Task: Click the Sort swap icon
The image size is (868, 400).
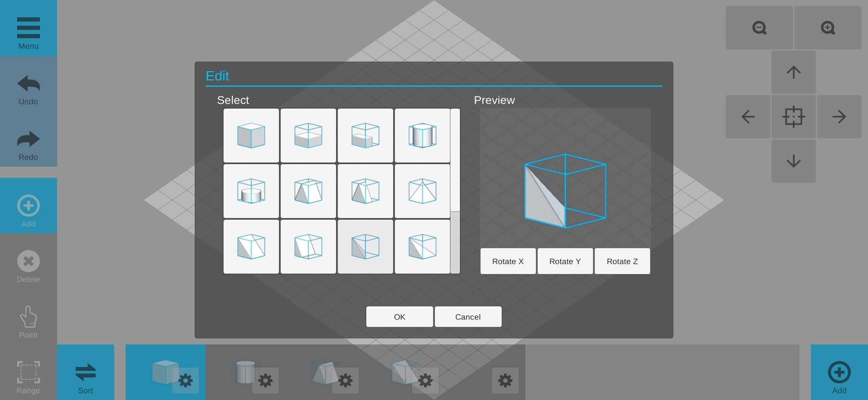Action: click(85, 372)
